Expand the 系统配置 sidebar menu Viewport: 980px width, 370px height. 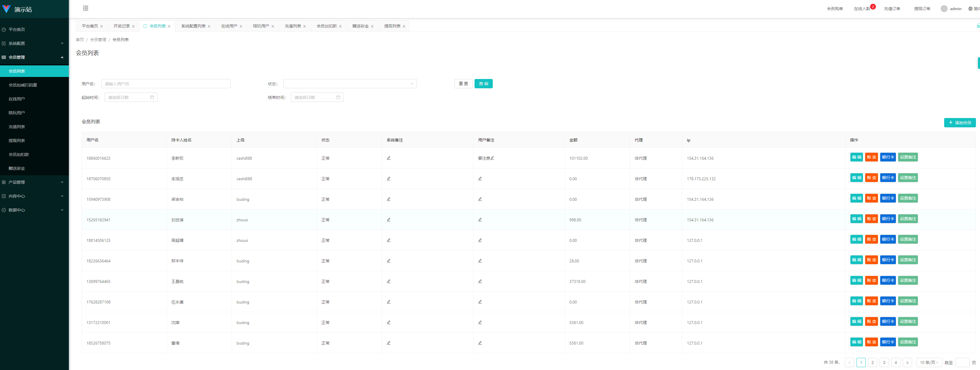pyautogui.click(x=34, y=43)
